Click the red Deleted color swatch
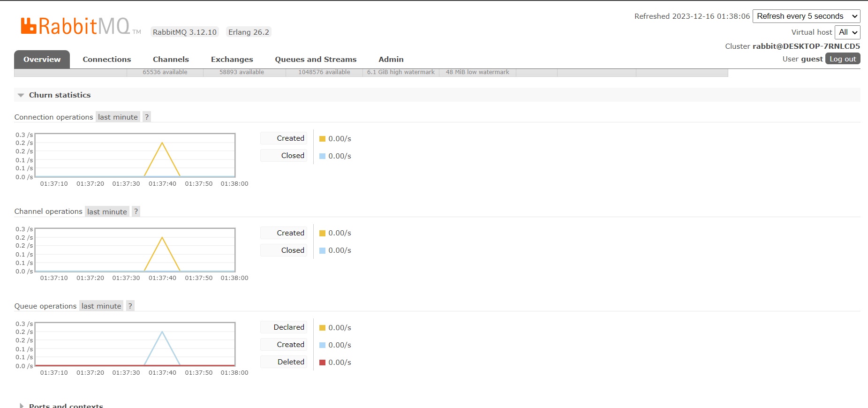This screenshot has height=408, width=868. [x=322, y=363]
